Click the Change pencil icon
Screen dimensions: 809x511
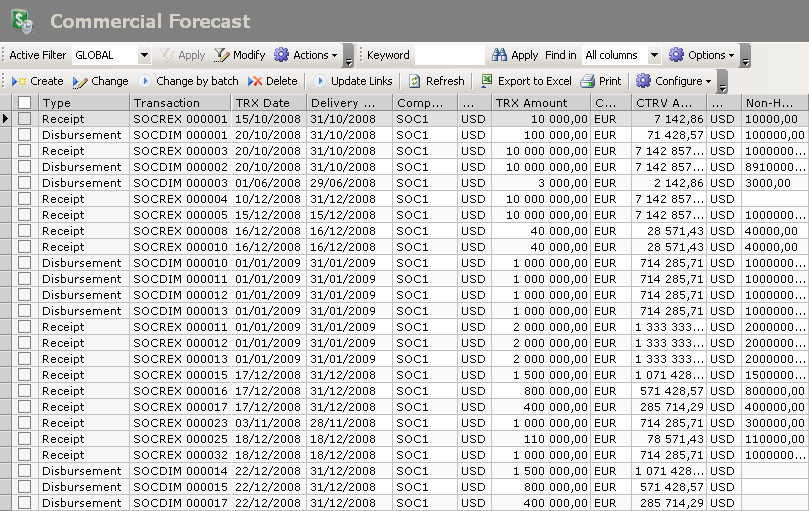click(80, 82)
